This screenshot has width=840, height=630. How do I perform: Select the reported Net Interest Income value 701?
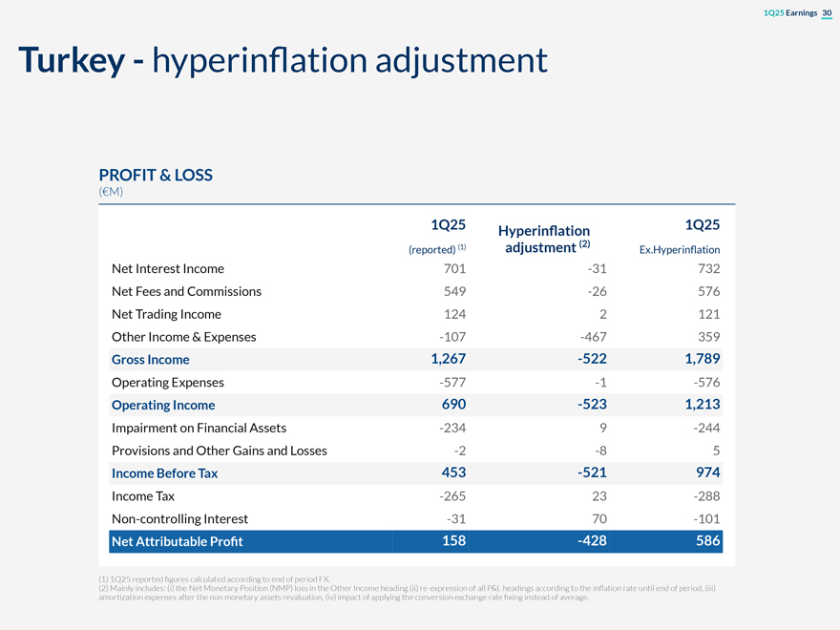pyautogui.click(x=454, y=268)
